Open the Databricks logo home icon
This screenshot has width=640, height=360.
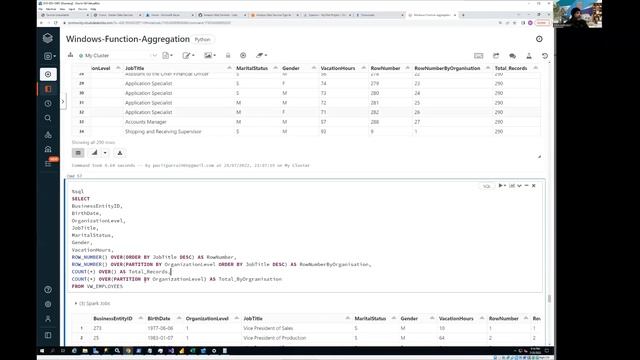(x=48, y=38)
